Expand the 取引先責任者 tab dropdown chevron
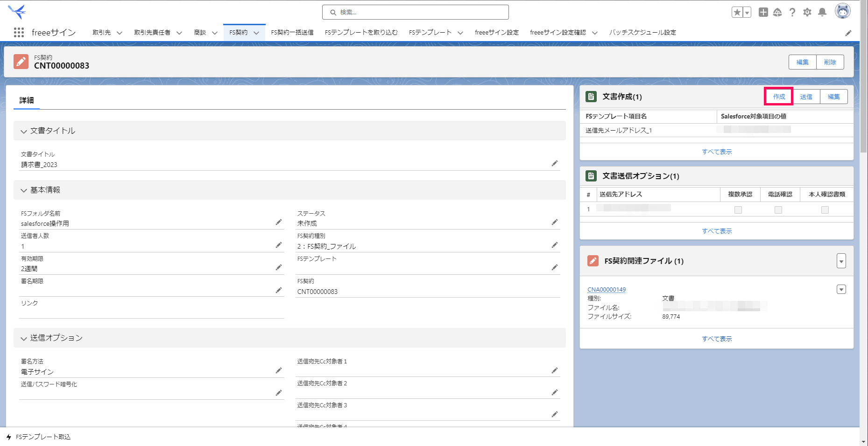The image size is (868, 446). tap(179, 33)
